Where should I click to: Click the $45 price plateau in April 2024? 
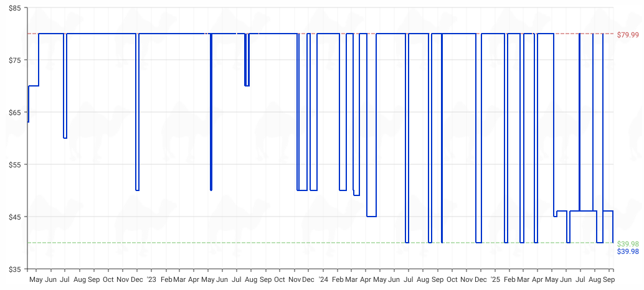pos(371,216)
